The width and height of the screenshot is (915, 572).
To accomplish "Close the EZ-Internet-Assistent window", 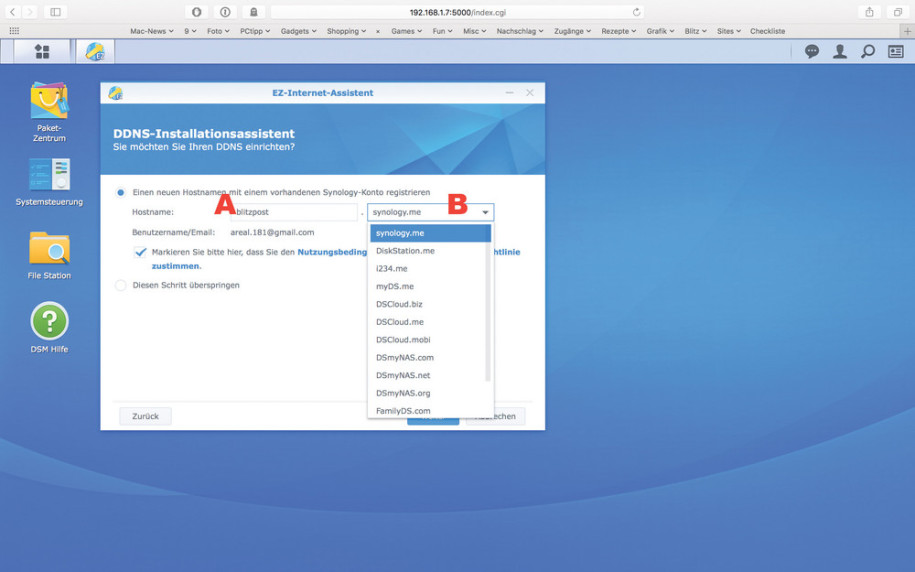I will pyautogui.click(x=529, y=93).
